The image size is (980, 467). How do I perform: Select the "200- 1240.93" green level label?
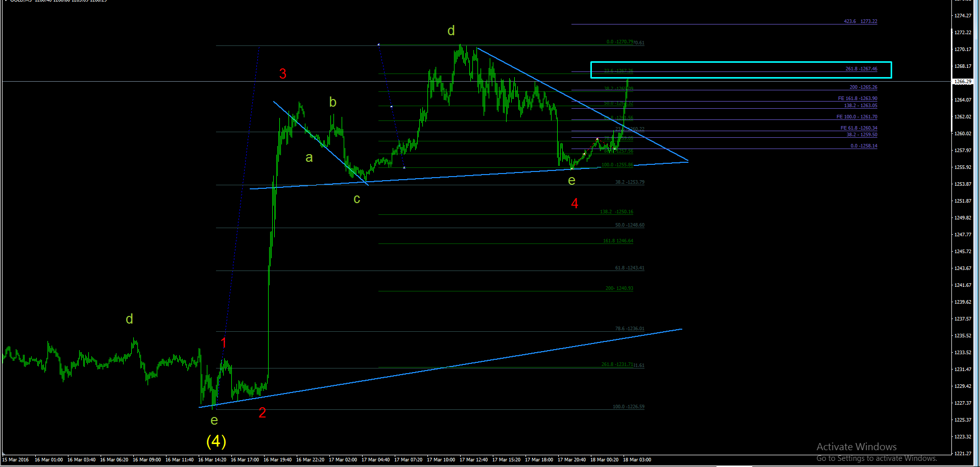pos(619,288)
